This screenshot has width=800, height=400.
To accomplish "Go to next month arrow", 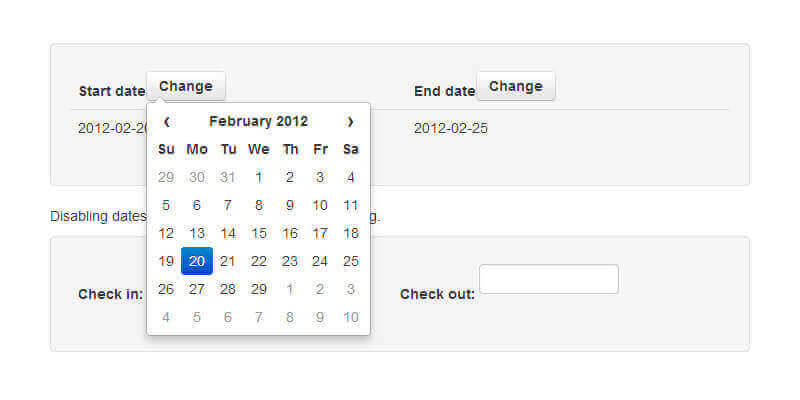I will pos(350,121).
